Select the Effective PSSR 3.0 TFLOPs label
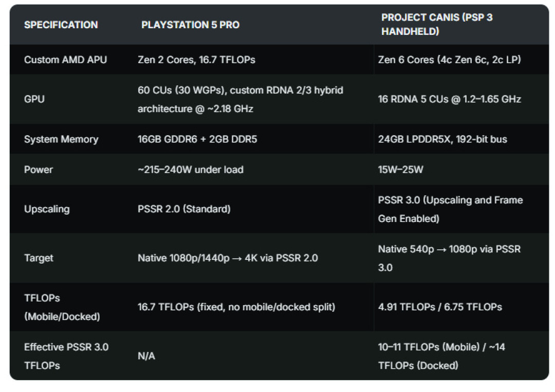The image size is (555, 392). [x=66, y=356]
